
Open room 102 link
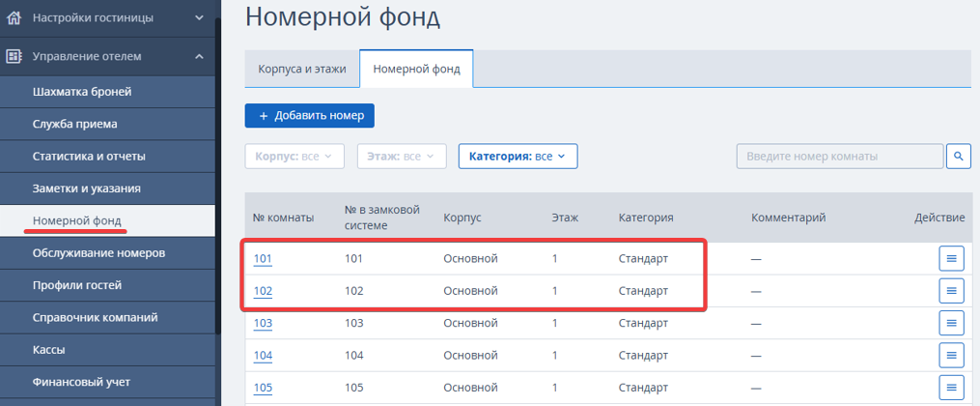pos(263,291)
